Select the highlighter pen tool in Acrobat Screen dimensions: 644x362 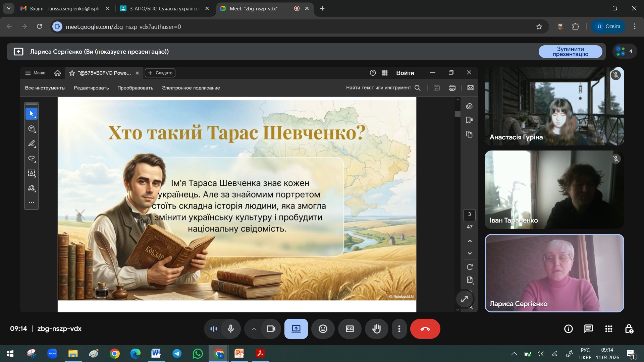32,143
